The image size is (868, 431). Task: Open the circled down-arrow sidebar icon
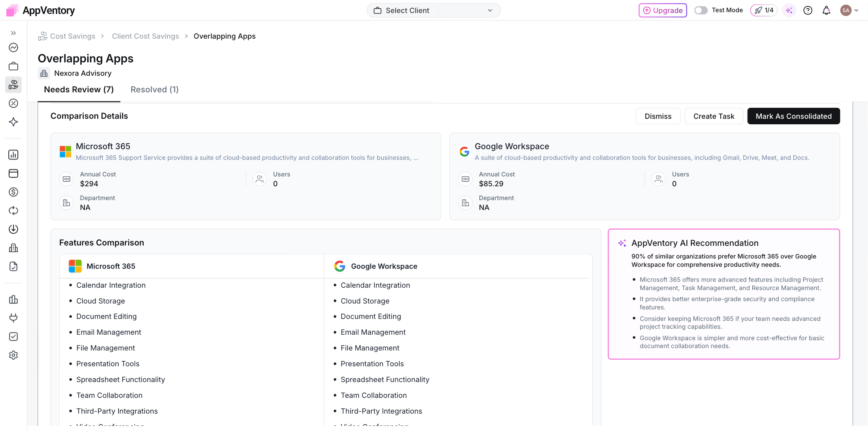tap(13, 229)
